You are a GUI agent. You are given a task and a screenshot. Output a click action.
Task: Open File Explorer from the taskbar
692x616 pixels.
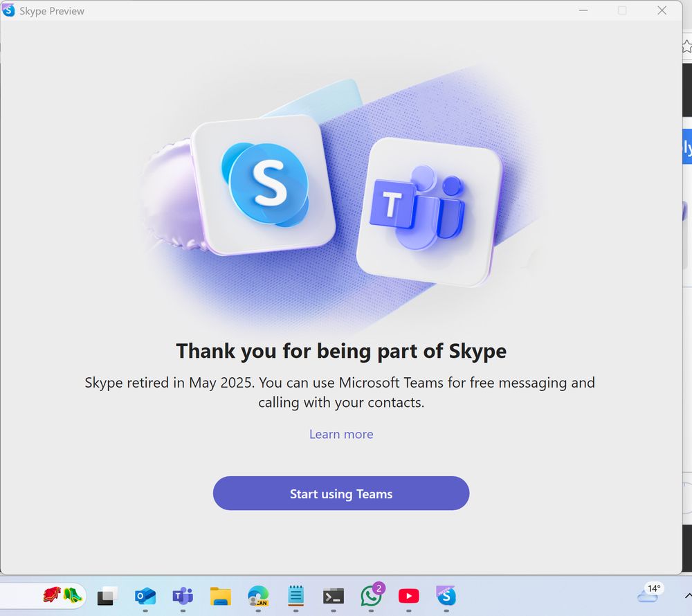pos(221,596)
